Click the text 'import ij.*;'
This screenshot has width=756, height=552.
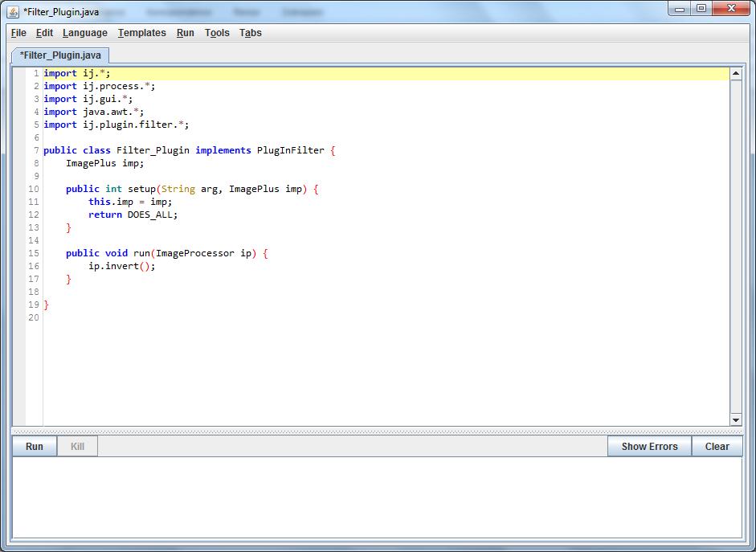tap(77, 73)
